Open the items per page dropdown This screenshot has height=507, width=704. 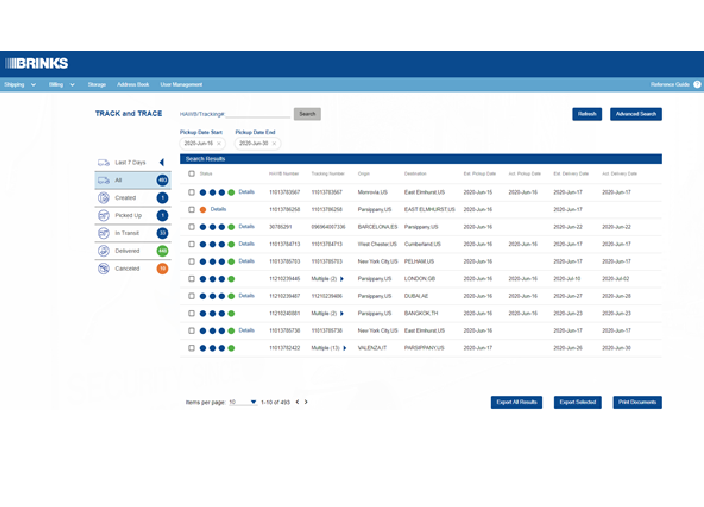(x=253, y=402)
